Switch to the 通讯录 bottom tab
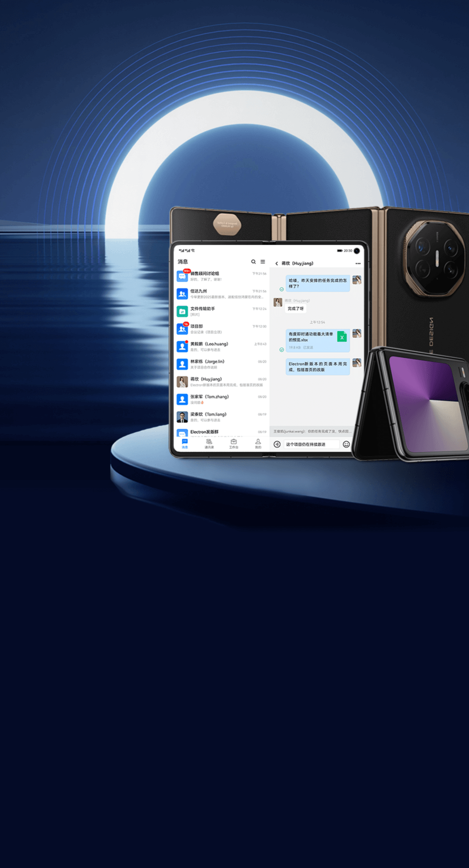 209,444
